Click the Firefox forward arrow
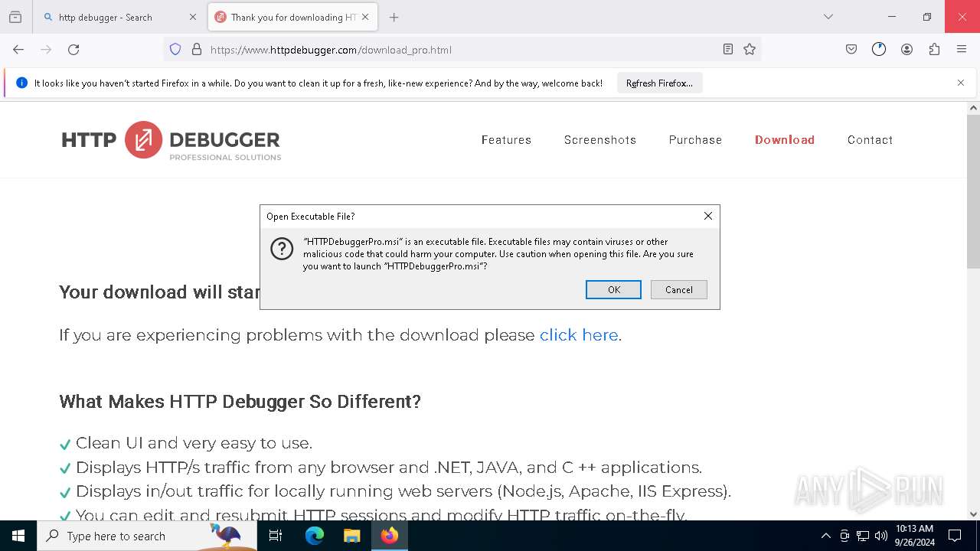Image resolution: width=980 pixels, height=551 pixels. point(46,50)
